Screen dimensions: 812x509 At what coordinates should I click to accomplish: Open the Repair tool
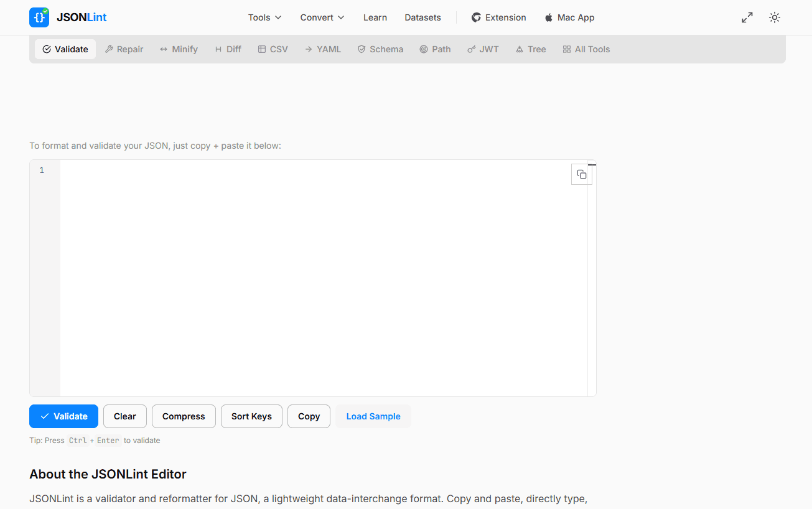[124, 49]
